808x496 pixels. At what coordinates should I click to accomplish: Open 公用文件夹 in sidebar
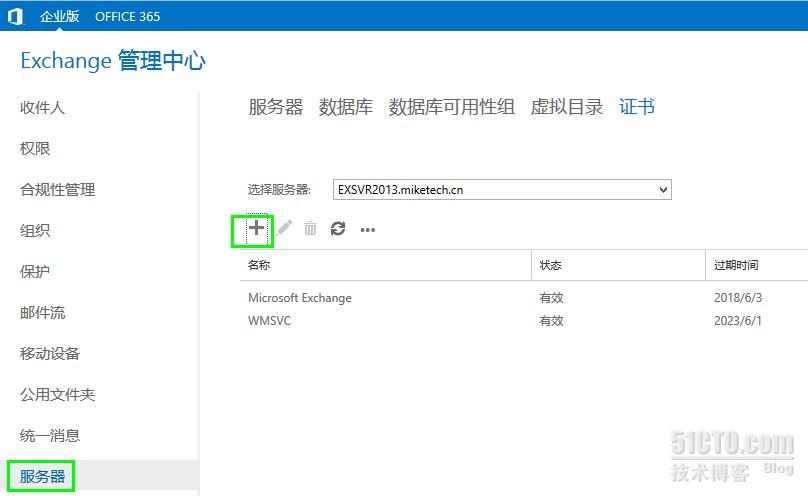58,395
